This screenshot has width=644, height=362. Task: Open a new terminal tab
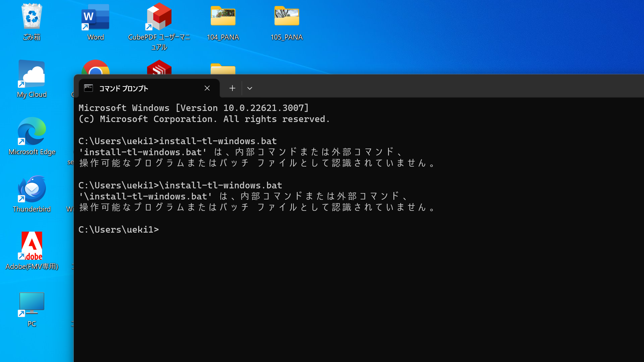(232, 88)
